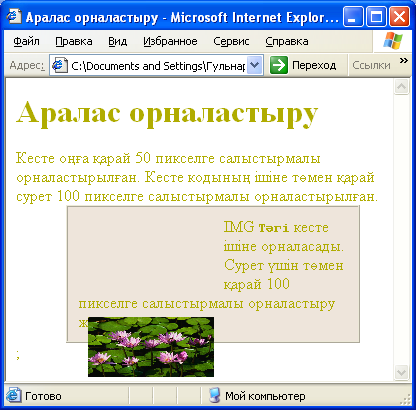Open the Файл menu
This screenshot has height=410, width=416.
tap(26, 41)
